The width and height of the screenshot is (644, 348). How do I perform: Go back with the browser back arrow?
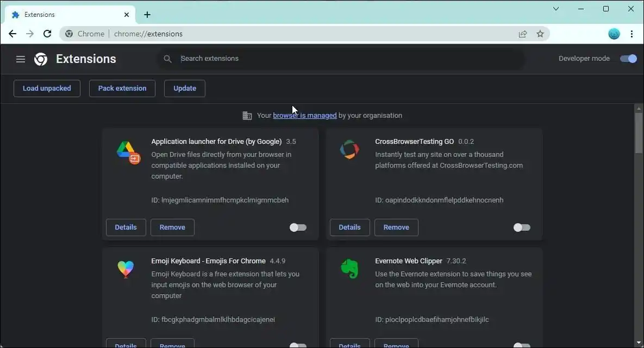point(12,34)
